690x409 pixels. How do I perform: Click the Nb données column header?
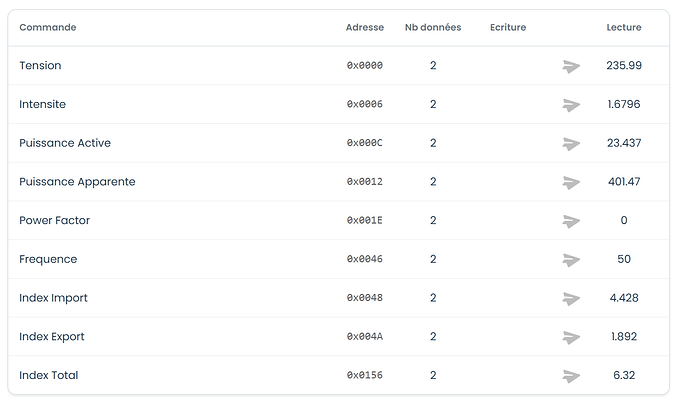[433, 27]
